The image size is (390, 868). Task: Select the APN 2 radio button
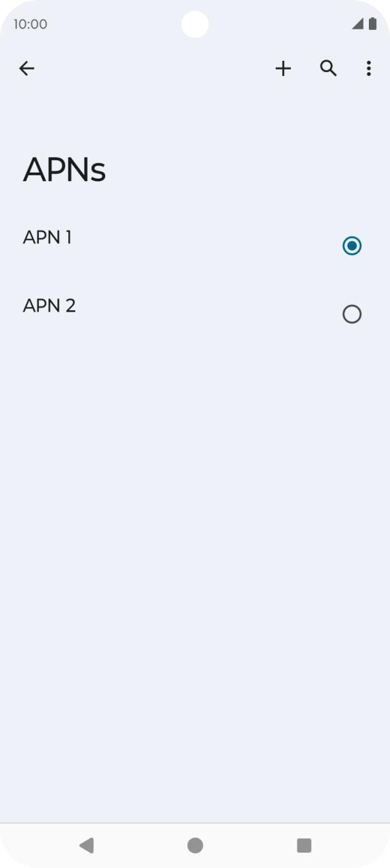[352, 314]
